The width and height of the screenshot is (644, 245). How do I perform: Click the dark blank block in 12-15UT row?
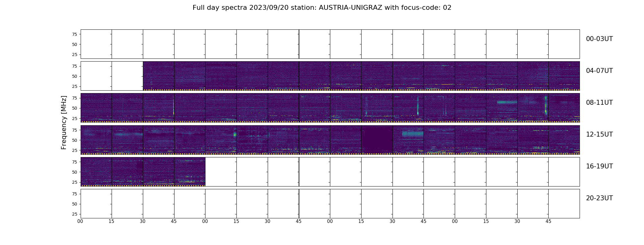pos(377,140)
